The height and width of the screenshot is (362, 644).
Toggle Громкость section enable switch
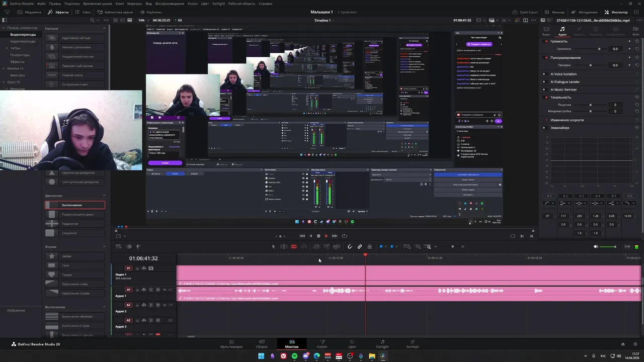546,41
